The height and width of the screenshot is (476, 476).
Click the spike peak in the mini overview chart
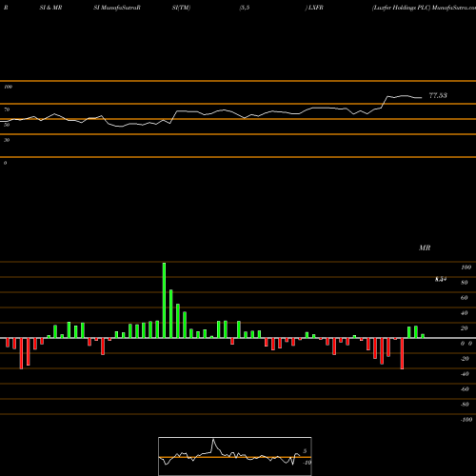tap(213, 440)
